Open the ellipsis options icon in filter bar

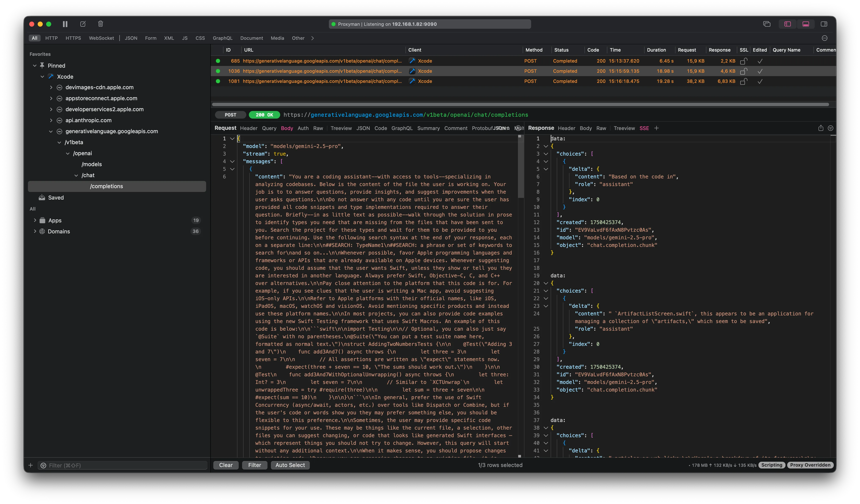coord(824,38)
